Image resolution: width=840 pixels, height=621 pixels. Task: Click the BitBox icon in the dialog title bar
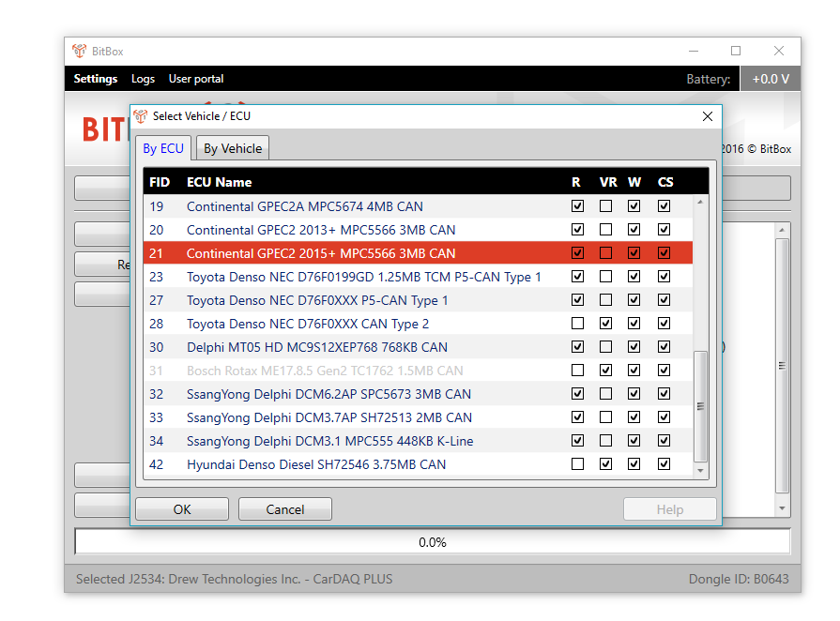click(x=141, y=116)
